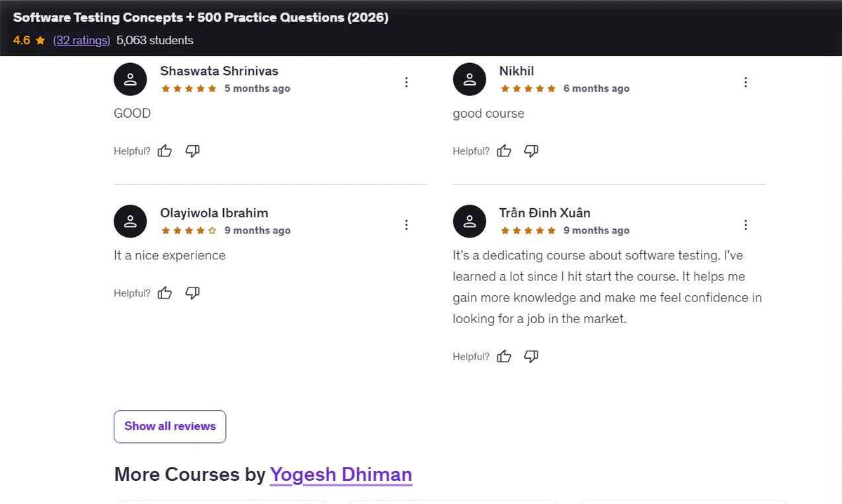Toggle the thumbs up on Nikhil's review
Image resolution: width=842 pixels, height=504 pixels.
(504, 151)
